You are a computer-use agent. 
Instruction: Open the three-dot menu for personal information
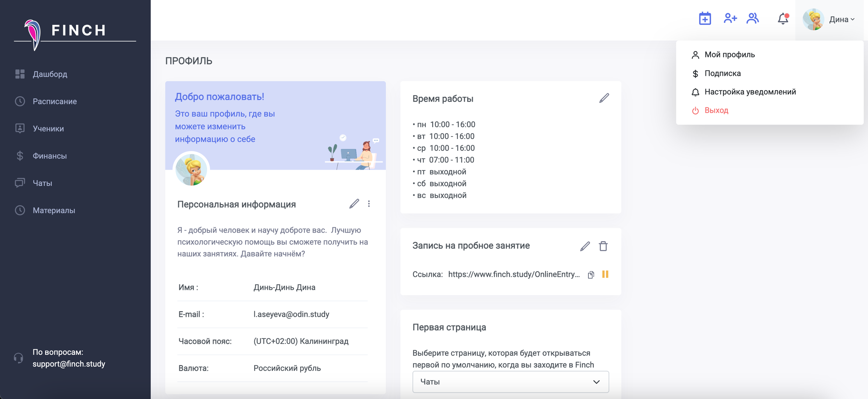pyautogui.click(x=369, y=204)
